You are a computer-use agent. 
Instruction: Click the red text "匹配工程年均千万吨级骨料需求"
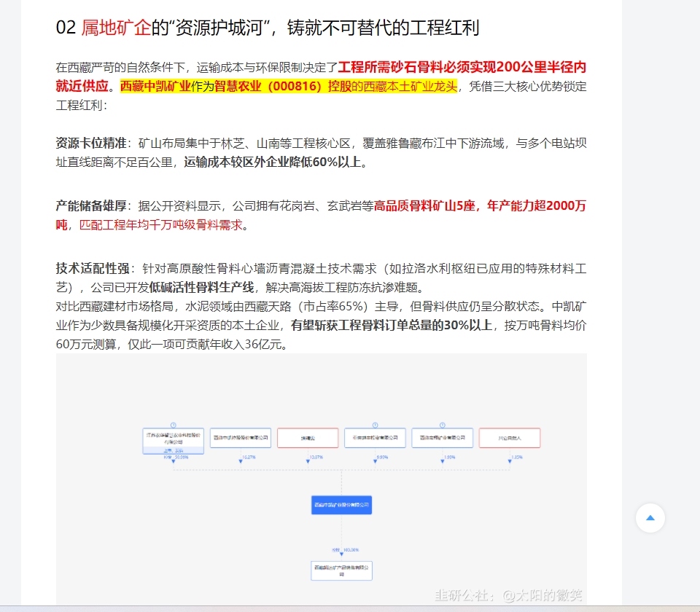pyautogui.click(x=160, y=225)
